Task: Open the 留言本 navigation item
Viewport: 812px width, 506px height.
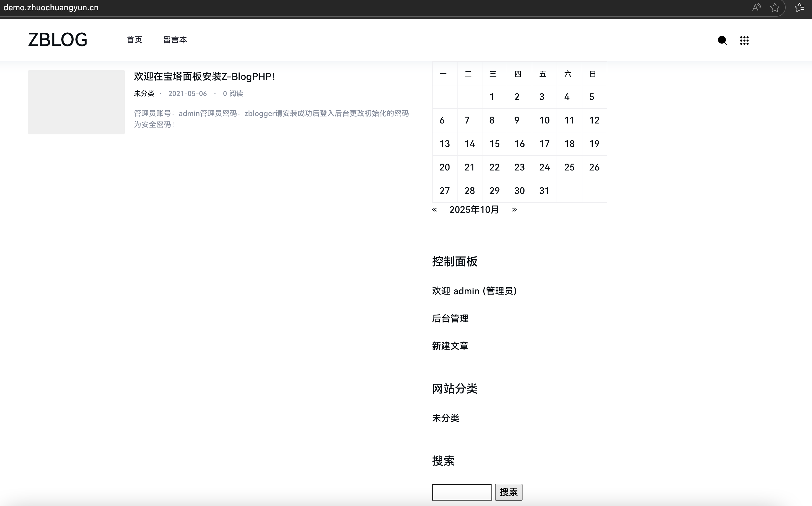Action: (175, 40)
